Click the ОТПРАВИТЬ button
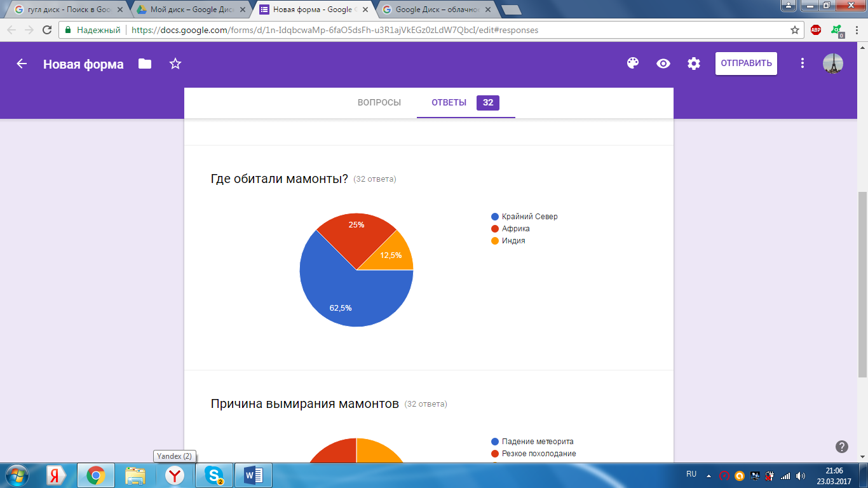The height and width of the screenshot is (488, 868). (746, 64)
